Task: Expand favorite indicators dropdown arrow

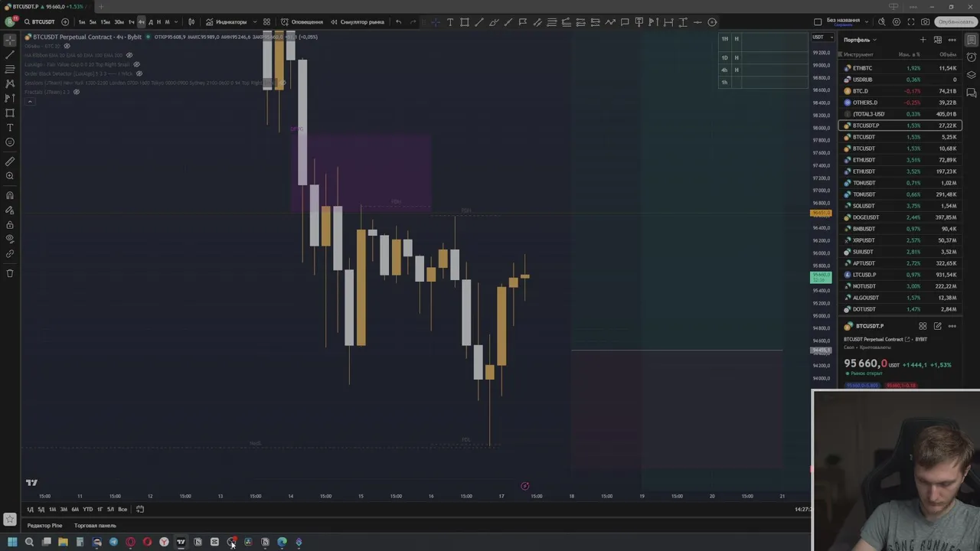Action: (254, 21)
